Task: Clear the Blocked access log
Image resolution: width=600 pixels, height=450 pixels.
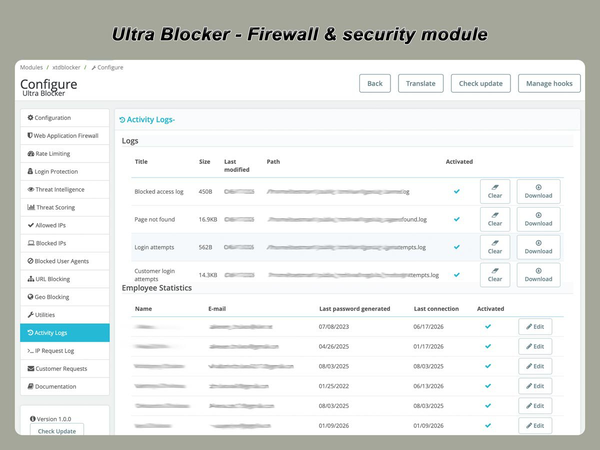Action: (x=495, y=191)
